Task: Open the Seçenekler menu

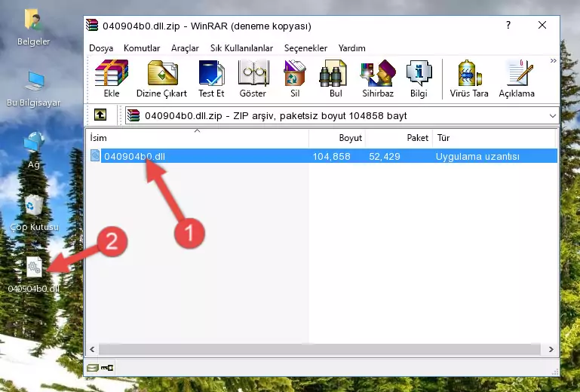Action: tap(305, 48)
